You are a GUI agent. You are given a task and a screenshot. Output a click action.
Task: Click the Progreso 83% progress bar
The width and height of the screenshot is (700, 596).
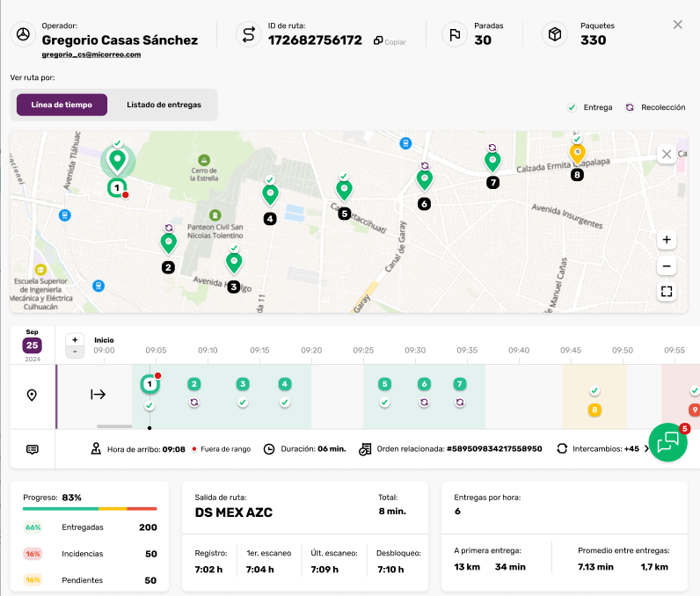(x=90, y=509)
